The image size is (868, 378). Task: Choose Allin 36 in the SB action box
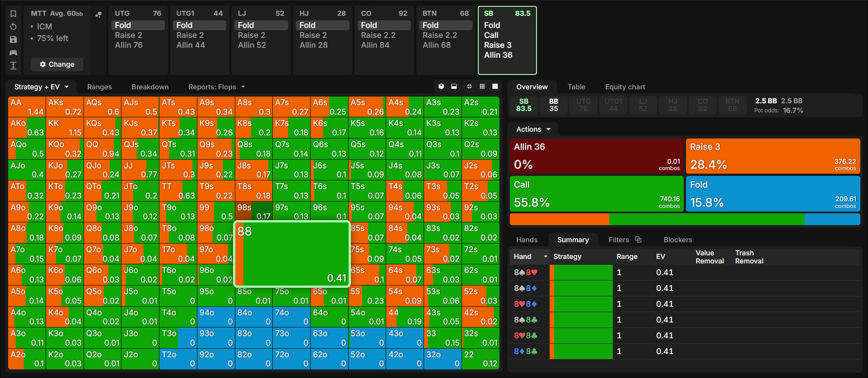click(x=498, y=55)
